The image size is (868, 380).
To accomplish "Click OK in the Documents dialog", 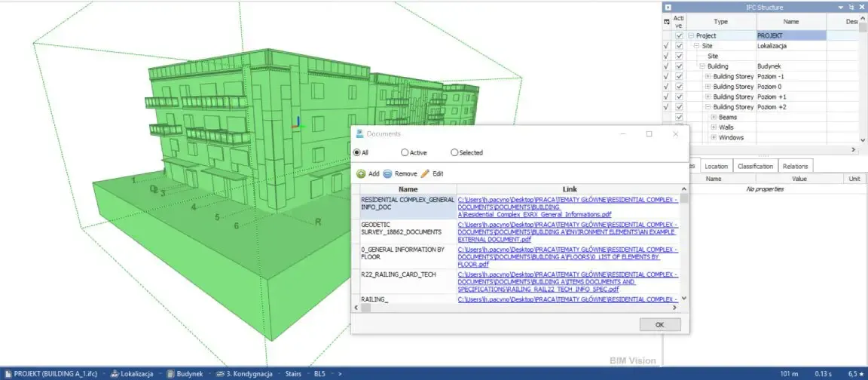I will 660,325.
